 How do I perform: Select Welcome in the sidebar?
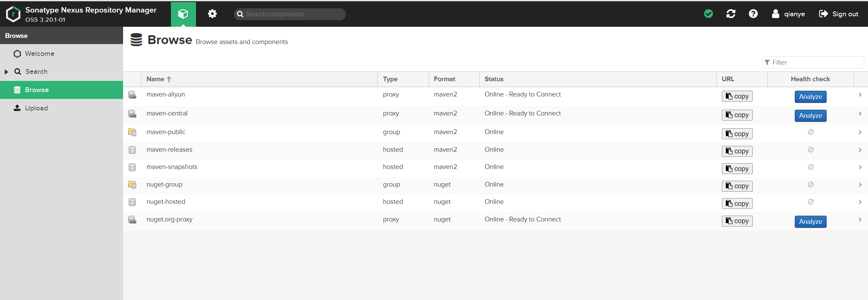[x=61, y=53]
